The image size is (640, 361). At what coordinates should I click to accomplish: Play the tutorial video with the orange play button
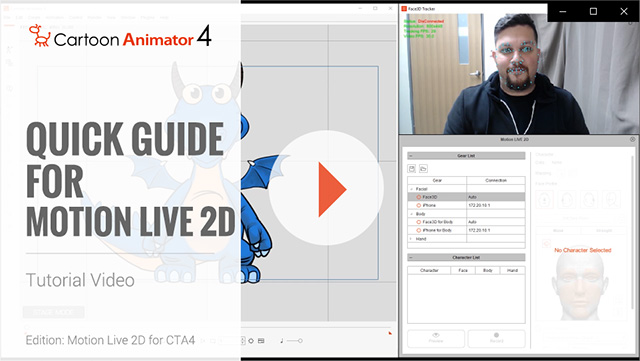click(x=326, y=188)
